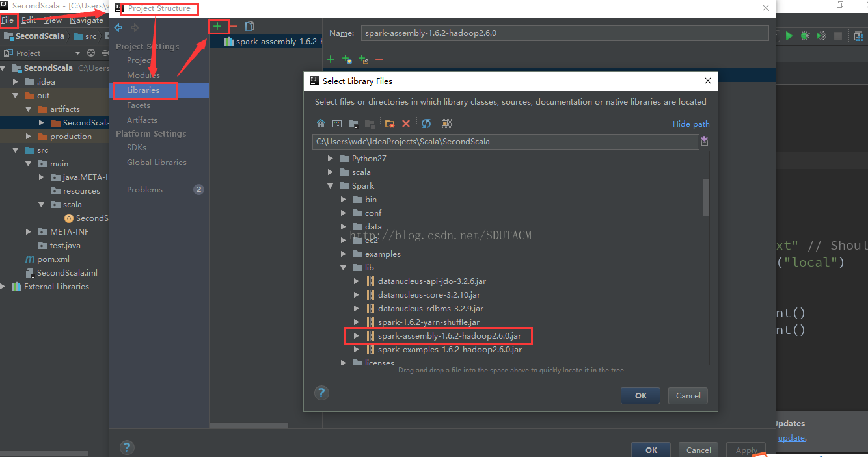This screenshot has width=868, height=457.
Task: Collapse Spark folder in file chooser
Action: 331,185
